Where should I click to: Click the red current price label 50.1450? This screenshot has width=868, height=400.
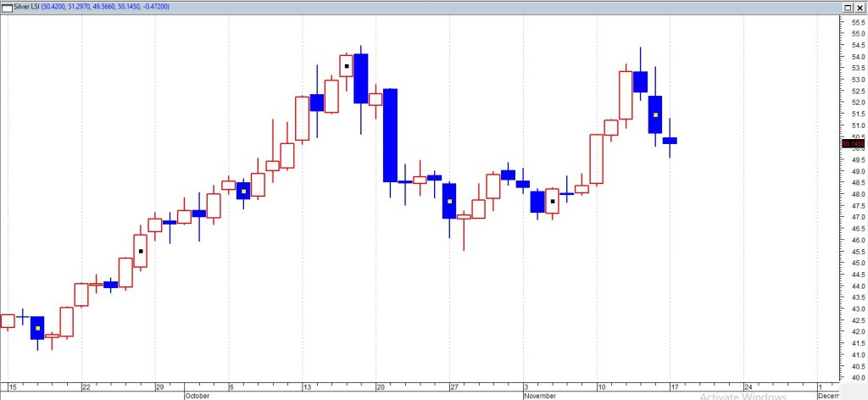click(850, 143)
